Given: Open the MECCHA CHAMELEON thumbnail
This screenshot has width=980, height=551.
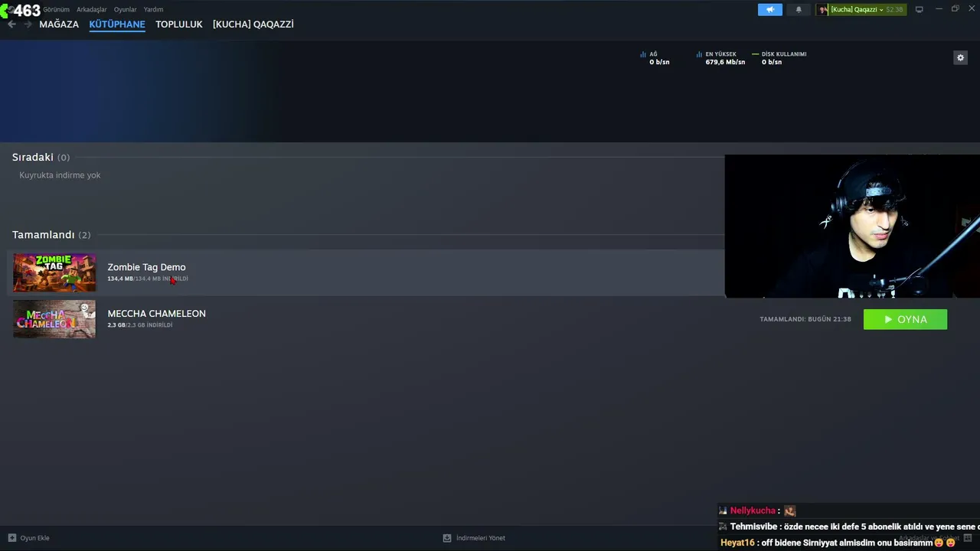Looking at the screenshot, I should point(54,319).
